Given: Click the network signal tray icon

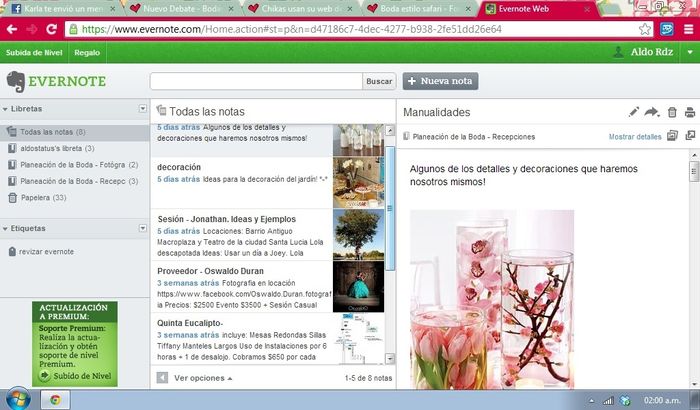Looking at the screenshot, I should pyautogui.click(x=608, y=401).
